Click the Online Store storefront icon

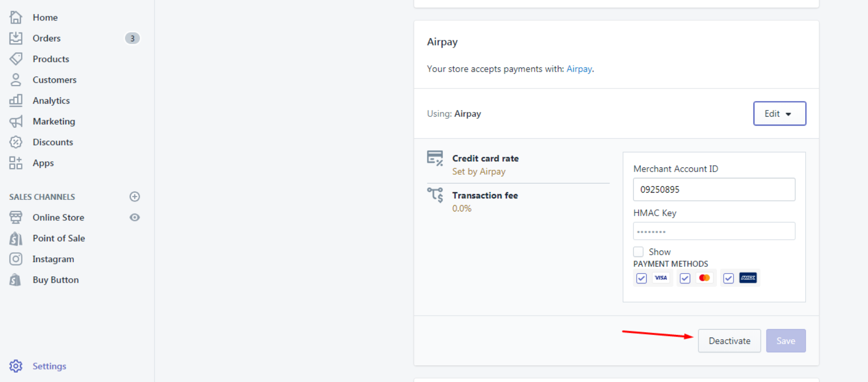[x=16, y=217]
